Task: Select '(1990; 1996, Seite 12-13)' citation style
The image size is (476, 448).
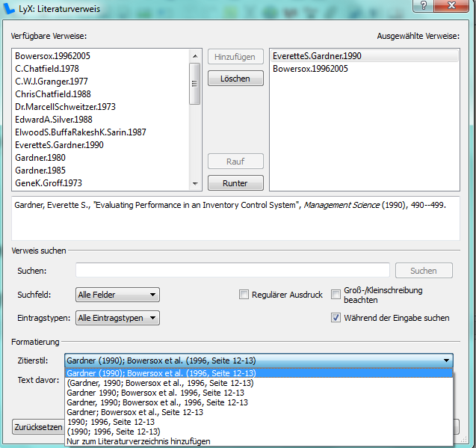Action: pyautogui.click(x=113, y=432)
